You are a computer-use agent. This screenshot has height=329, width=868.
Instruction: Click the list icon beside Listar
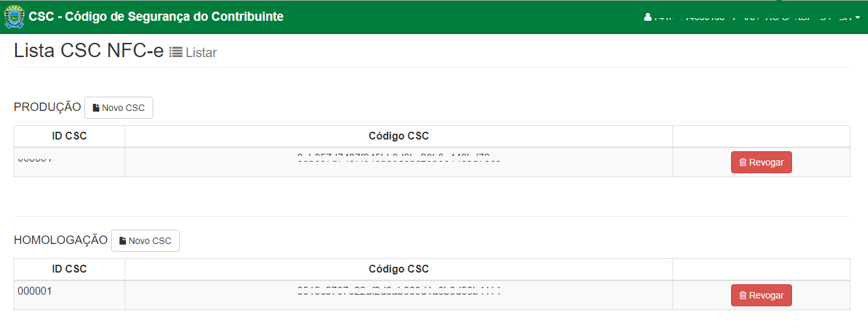(176, 53)
